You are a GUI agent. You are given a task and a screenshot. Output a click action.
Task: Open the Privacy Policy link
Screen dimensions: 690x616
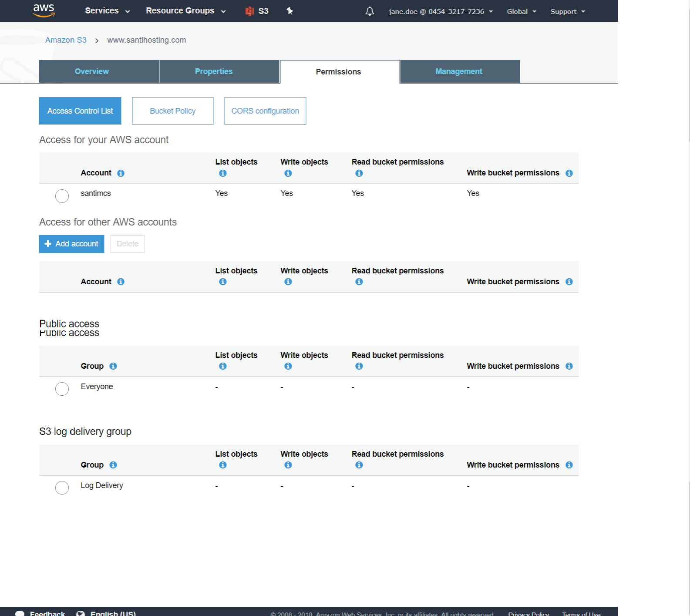[x=528, y=613]
